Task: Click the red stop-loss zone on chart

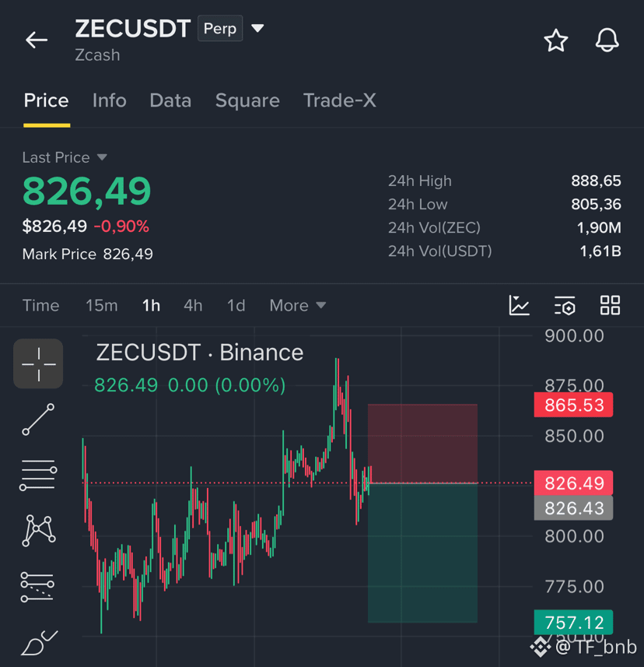Action: click(x=422, y=444)
